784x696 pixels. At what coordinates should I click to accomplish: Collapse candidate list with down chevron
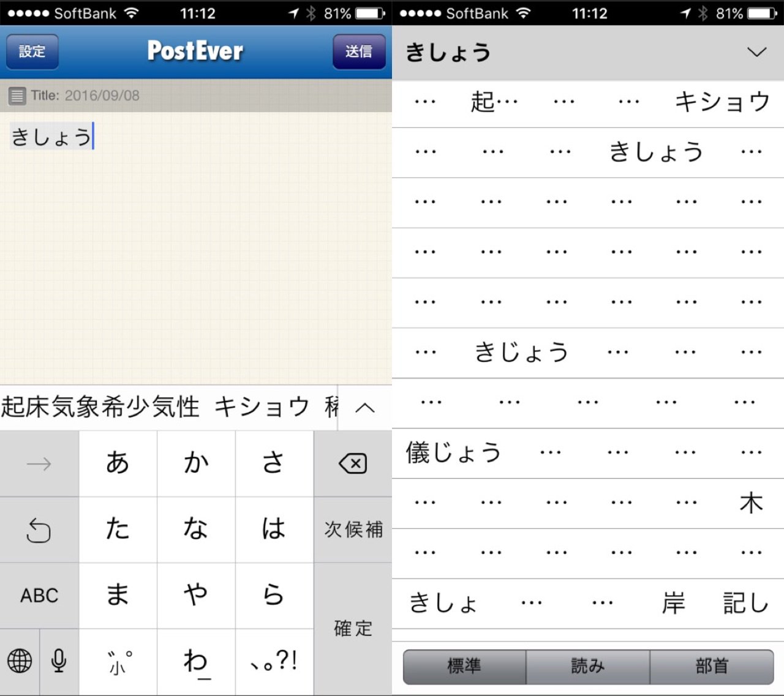[x=757, y=52]
